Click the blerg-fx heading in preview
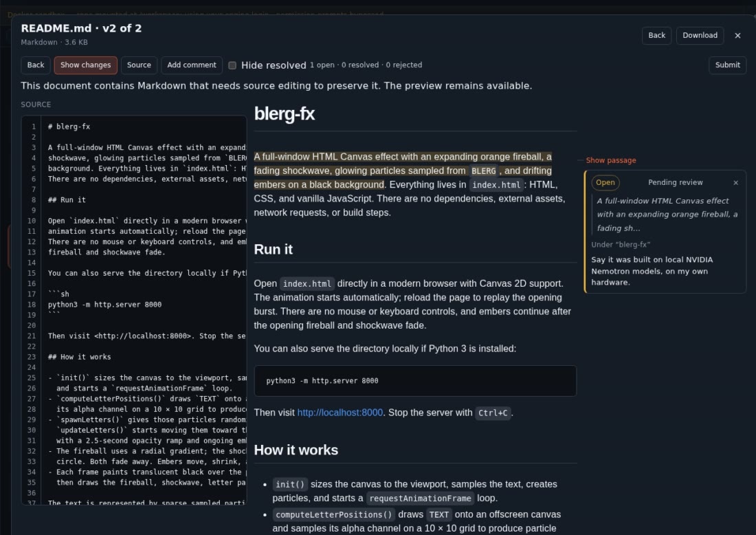This screenshot has height=535, width=756. 284,114
